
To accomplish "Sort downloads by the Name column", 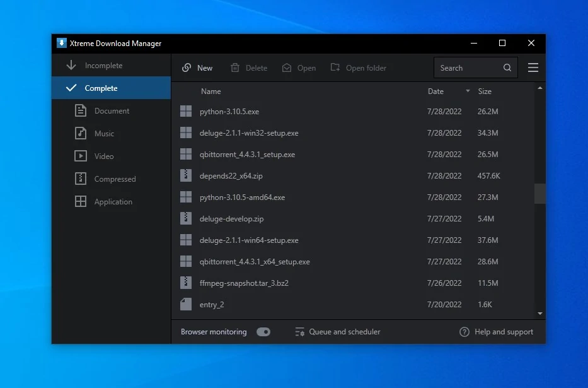I will click(210, 91).
